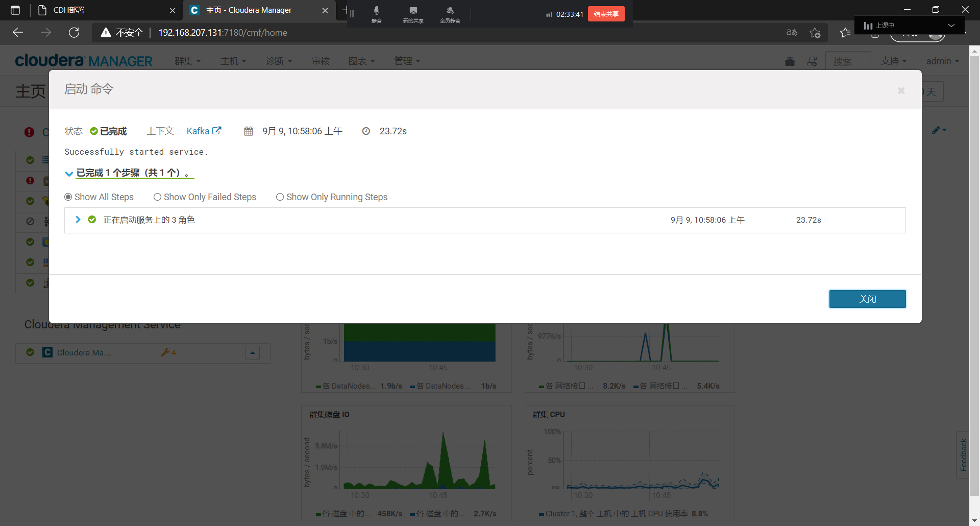The width and height of the screenshot is (980, 526).
Task: Click the Feedback side tab
Action: (963, 455)
